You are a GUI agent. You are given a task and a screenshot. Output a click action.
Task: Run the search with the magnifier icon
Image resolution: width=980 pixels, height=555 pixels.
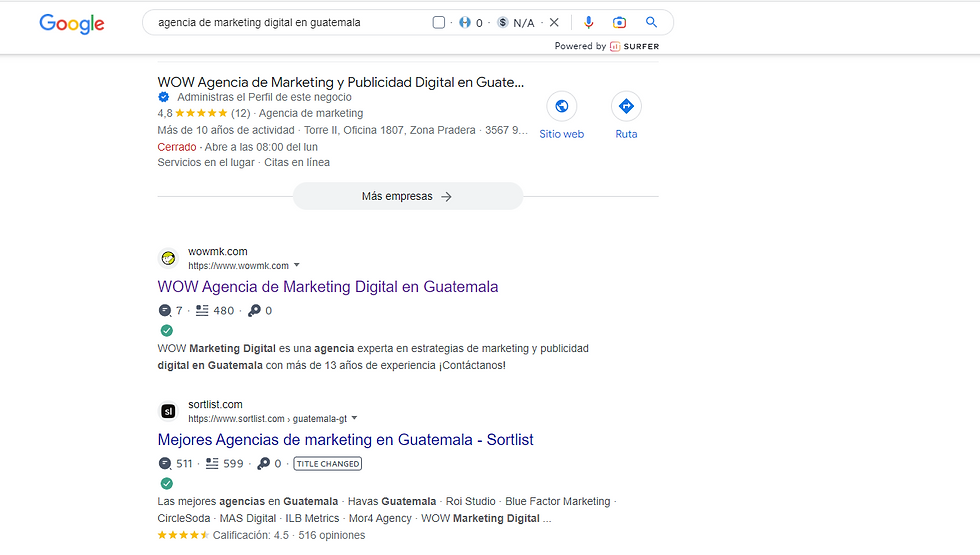coord(651,22)
